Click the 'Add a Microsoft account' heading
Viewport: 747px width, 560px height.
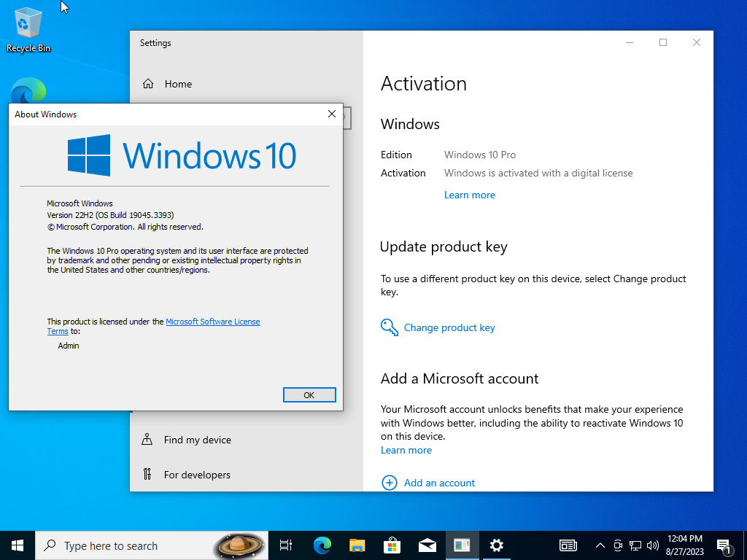(460, 378)
